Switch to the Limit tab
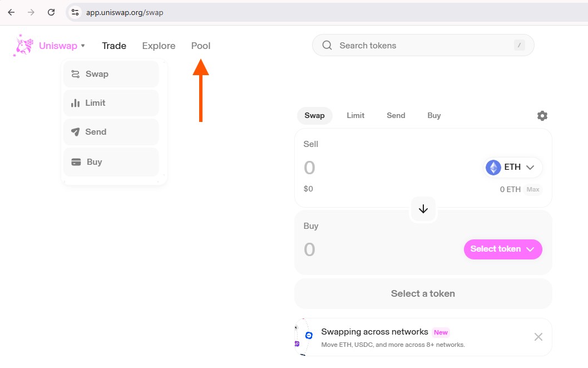 coord(355,116)
